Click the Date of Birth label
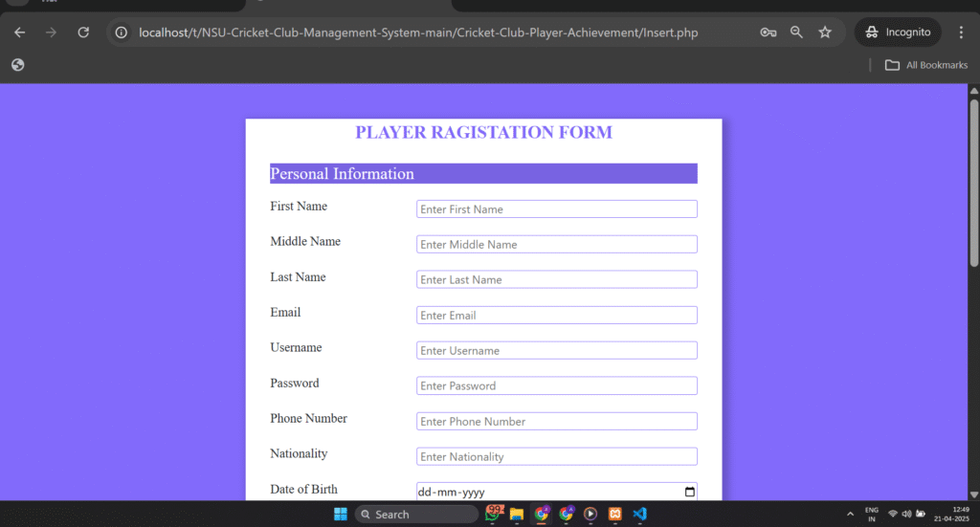Screen dimensions: 980x527 tap(303, 489)
